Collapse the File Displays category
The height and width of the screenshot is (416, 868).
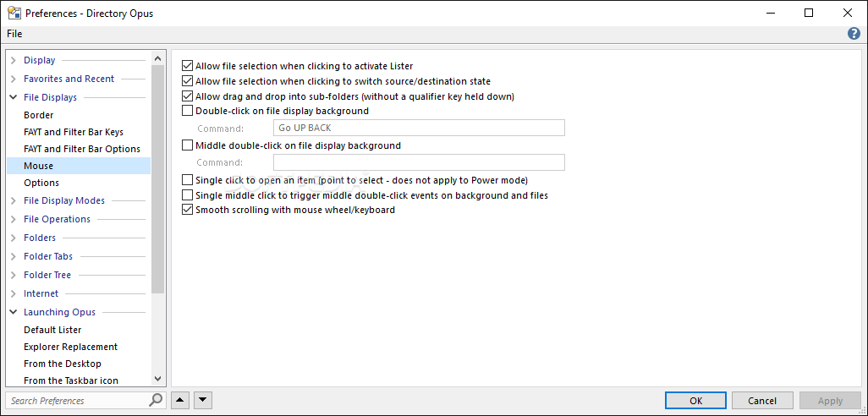pyautogui.click(x=14, y=97)
